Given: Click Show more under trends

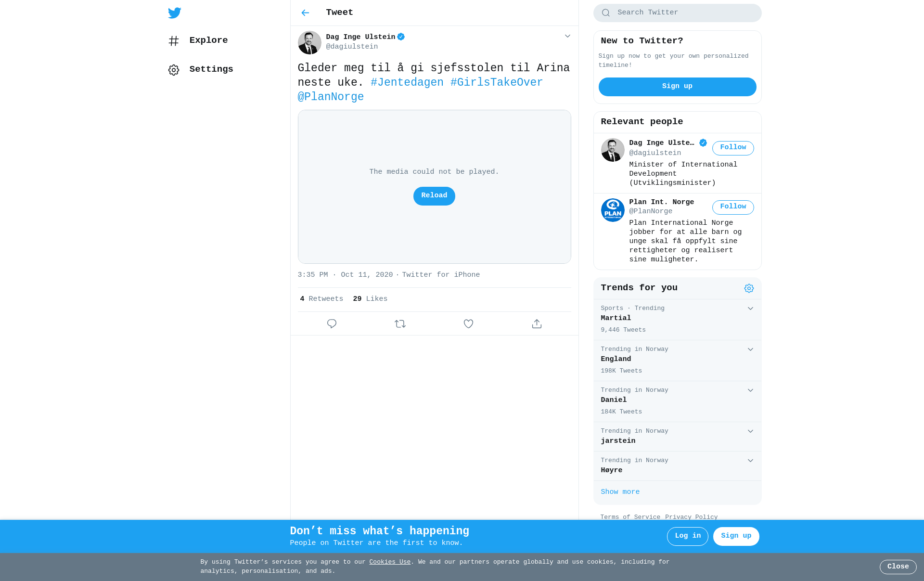Looking at the screenshot, I should pos(620,492).
